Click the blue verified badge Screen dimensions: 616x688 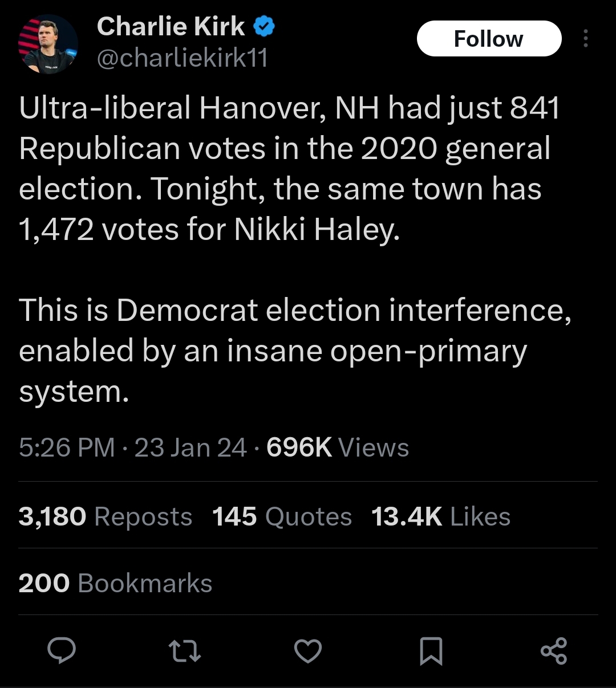point(264,26)
